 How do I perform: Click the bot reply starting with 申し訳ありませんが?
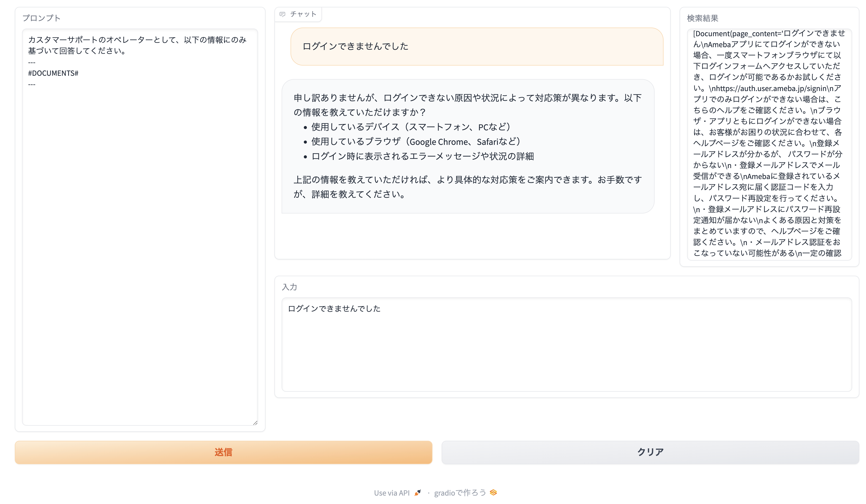click(x=468, y=146)
